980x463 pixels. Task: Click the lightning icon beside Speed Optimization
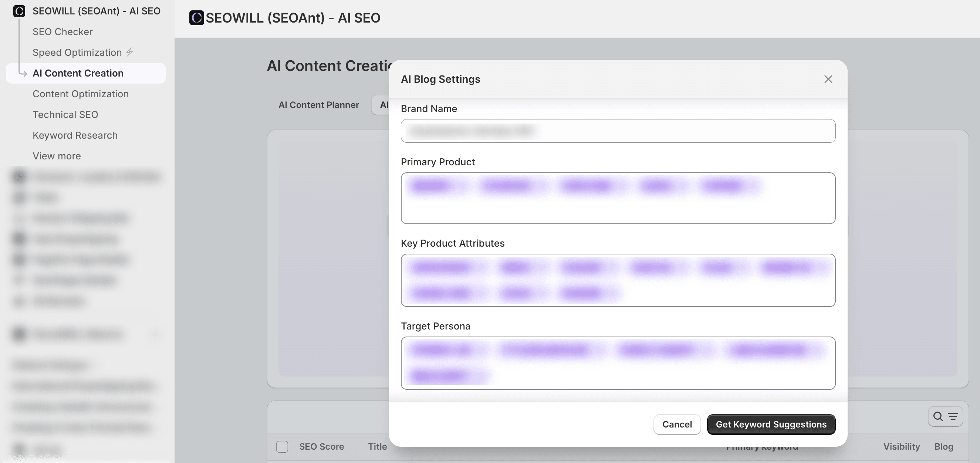pyautogui.click(x=130, y=52)
